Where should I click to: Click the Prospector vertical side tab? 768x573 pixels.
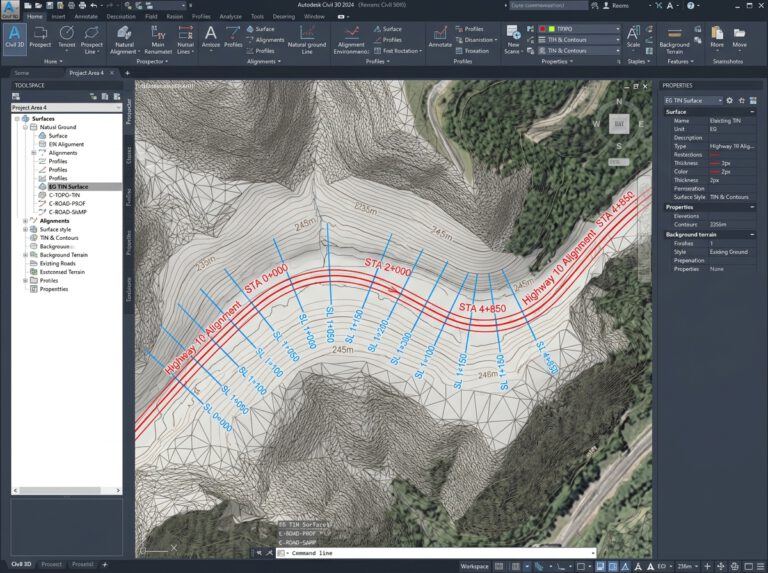pos(129,112)
